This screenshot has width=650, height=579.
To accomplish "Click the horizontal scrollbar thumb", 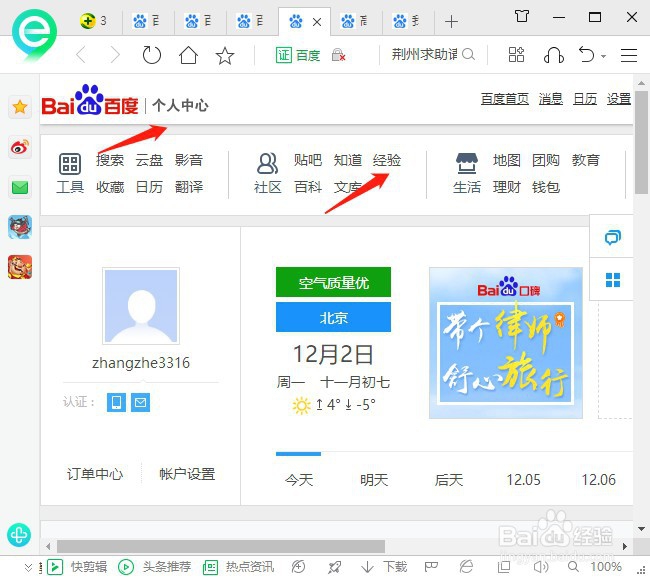I will click(221, 546).
